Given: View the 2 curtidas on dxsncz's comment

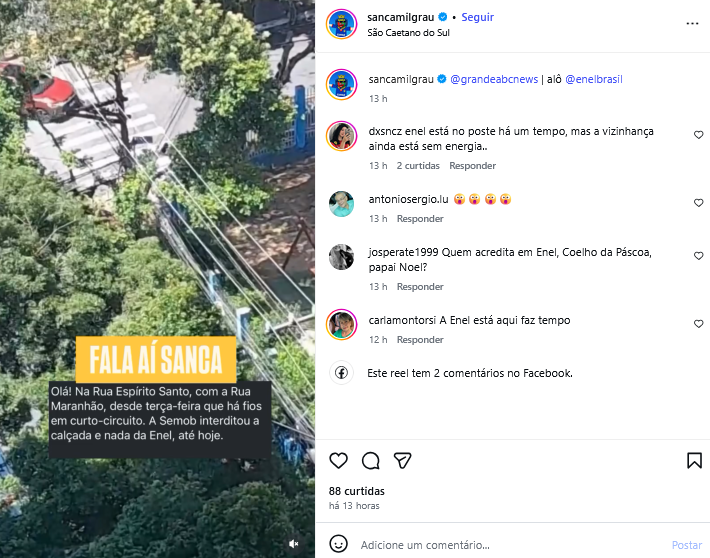Looking at the screenshot, I should pos(418,166).
